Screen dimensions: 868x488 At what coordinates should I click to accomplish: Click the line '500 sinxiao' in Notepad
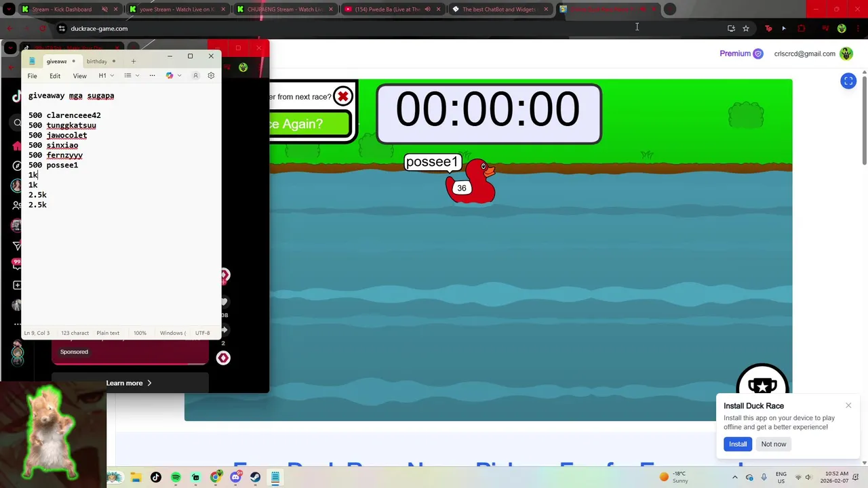pyautogui.click(x=53, y=145)
